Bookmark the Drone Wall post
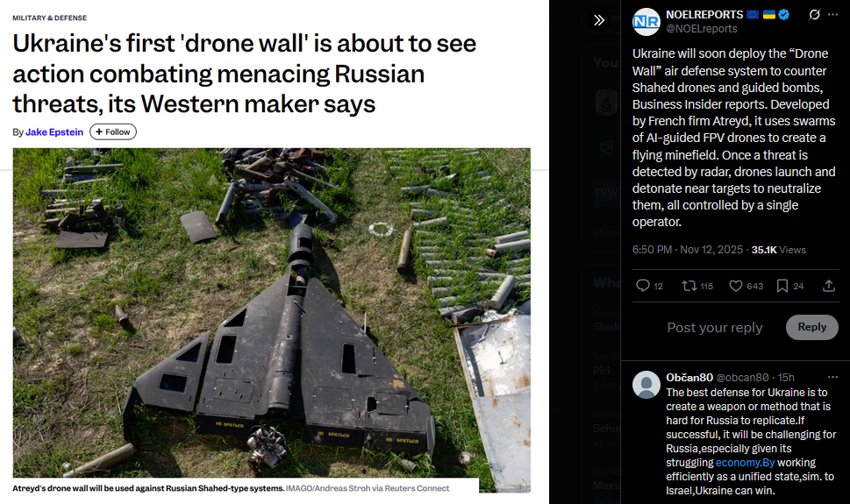Image resolution: width=850 pixels, height=504 pixels. click(x=782, y=286)
